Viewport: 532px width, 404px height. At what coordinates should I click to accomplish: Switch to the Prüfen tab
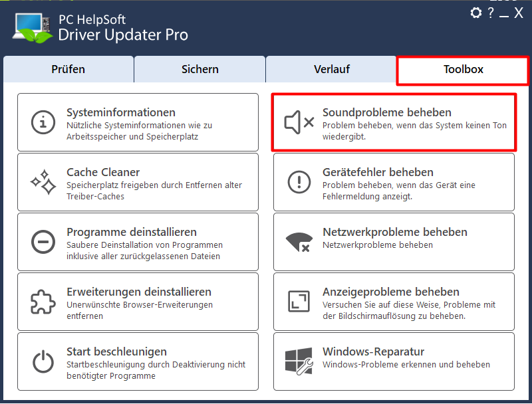point(68,69)
